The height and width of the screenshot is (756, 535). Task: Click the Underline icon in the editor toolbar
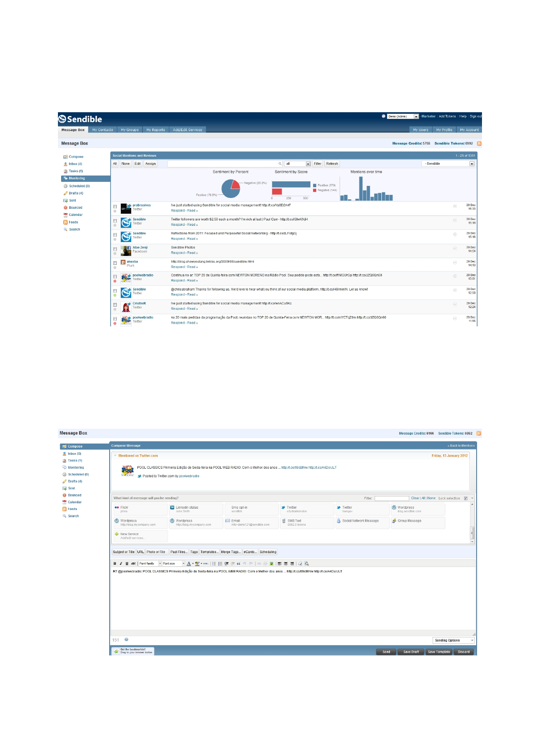pos(127,563)
